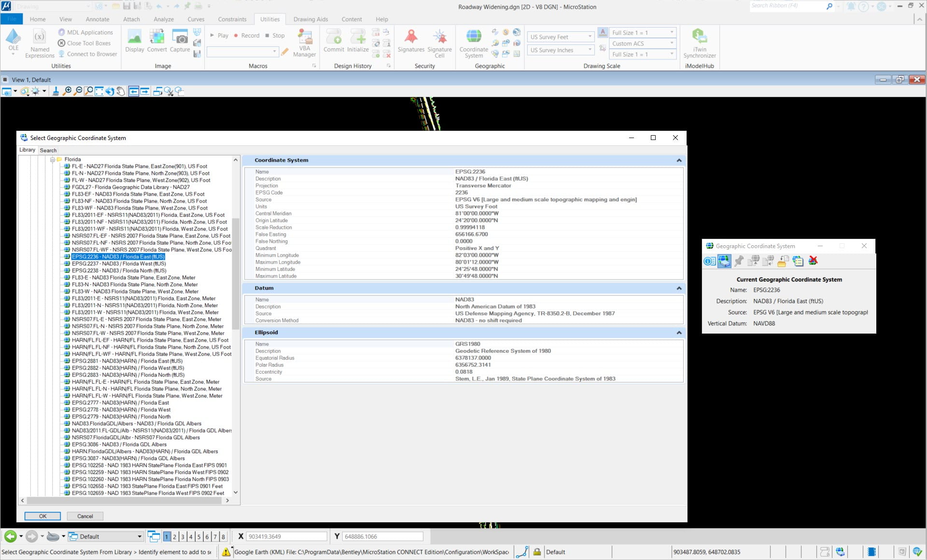Screen dimensions: 927x560
Task: Collapse the Florida tree folder
Action: (x=53, y=159)
